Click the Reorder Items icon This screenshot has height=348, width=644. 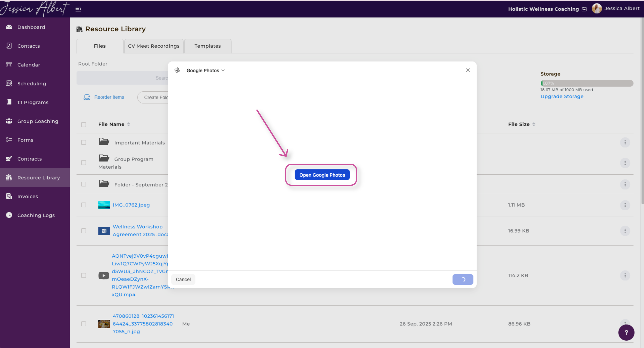[x=87, y=97]
